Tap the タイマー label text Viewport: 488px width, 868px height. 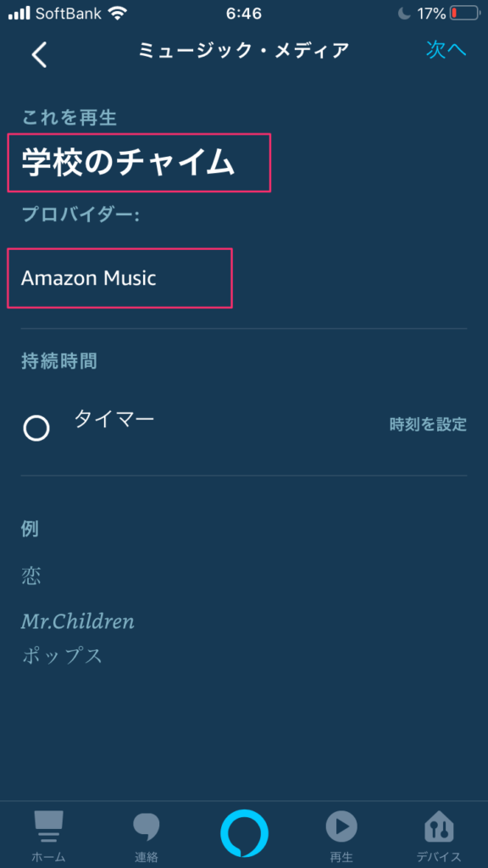click(114, 418)
